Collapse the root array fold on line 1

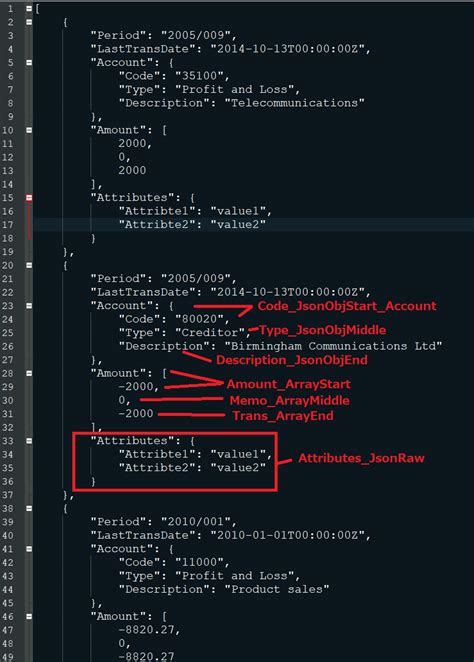click(x=29, y=8)
